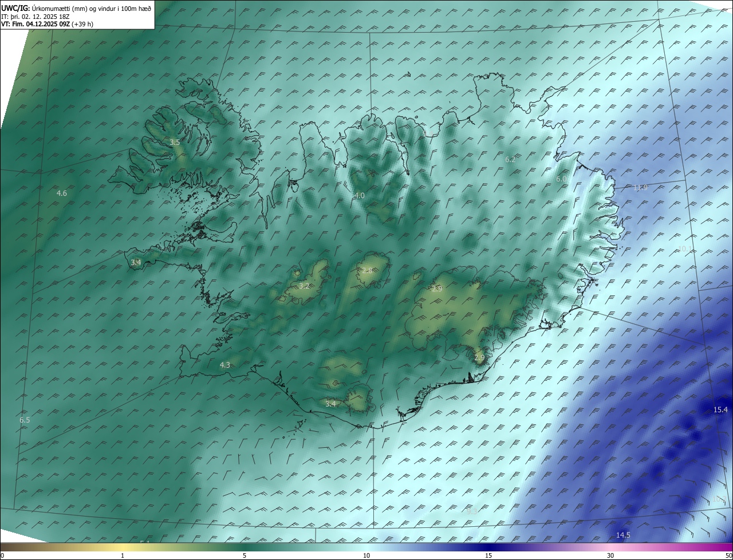Click the 1 tick on the color scale
The height and width of the screenshot is (560, 733).
123,555
